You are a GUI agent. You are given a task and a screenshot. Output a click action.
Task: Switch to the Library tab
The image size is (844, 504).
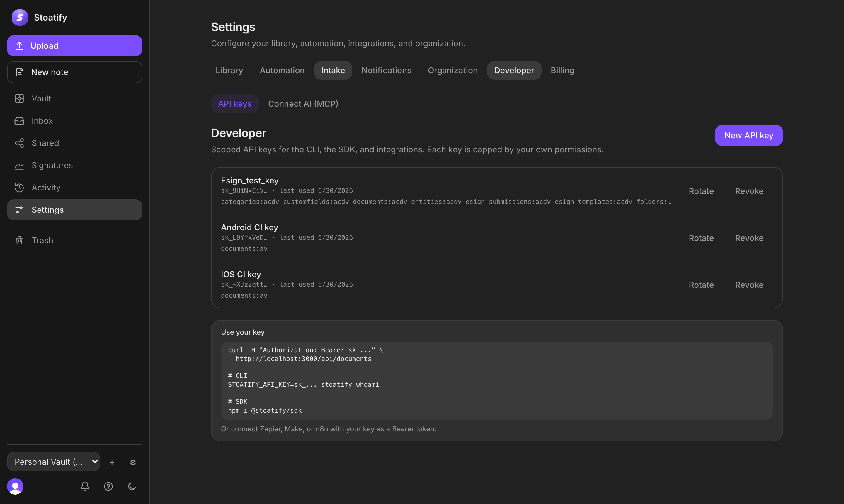[229, 70]
